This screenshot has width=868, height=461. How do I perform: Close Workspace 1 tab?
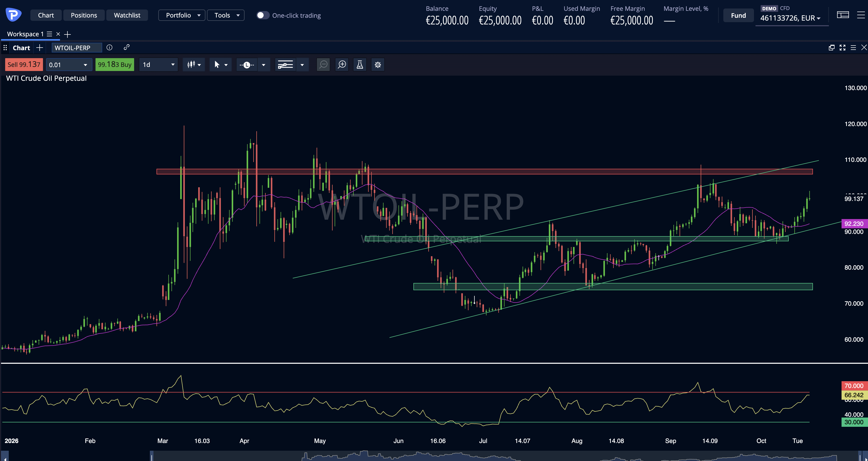coord(58,34)
